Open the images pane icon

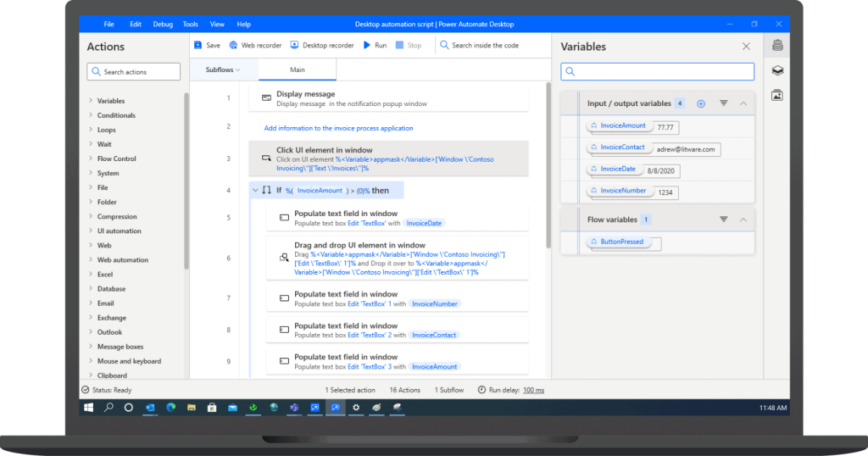[x=777, y=95]
